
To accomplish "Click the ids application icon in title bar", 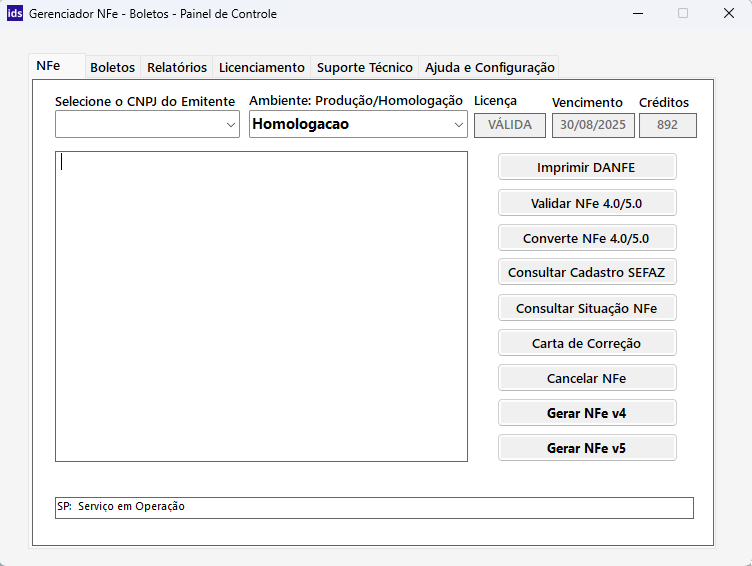I will coord(15,14).
